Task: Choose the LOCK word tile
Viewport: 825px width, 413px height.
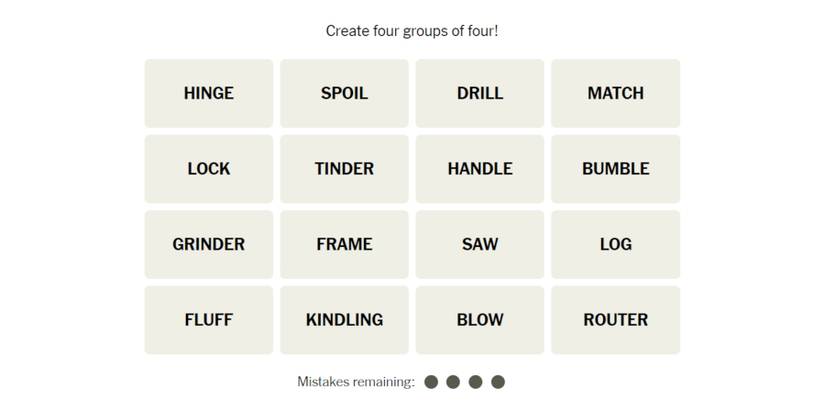Action: [x=208, y=169]
